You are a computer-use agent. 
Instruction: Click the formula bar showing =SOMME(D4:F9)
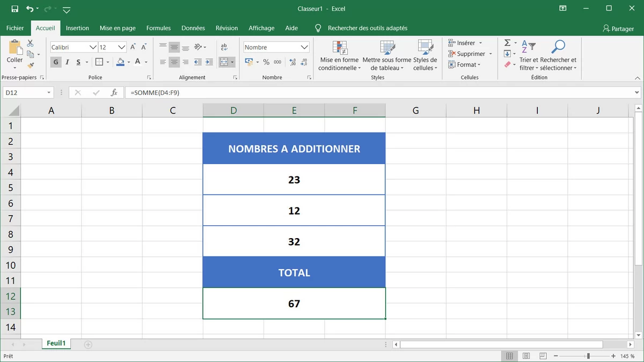[376, 93]
